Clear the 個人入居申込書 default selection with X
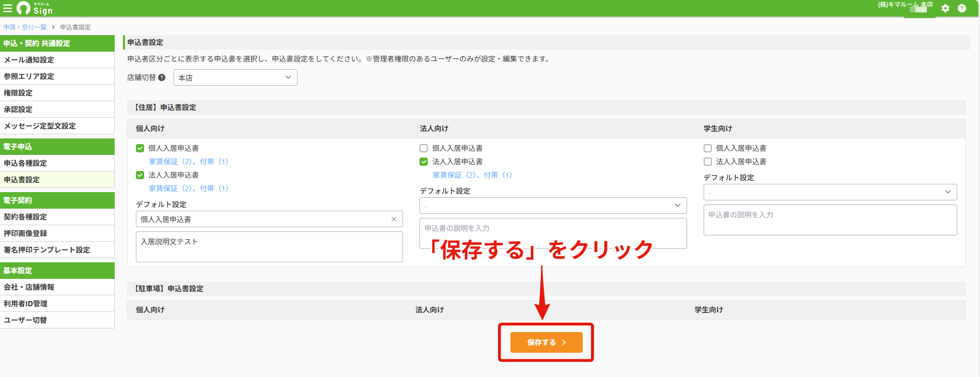 (x=394, y=219)
